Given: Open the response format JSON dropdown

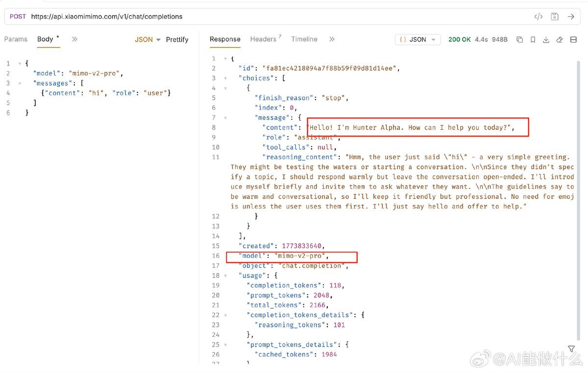Looking at the screenshot, I should click(x=418, y=40).
